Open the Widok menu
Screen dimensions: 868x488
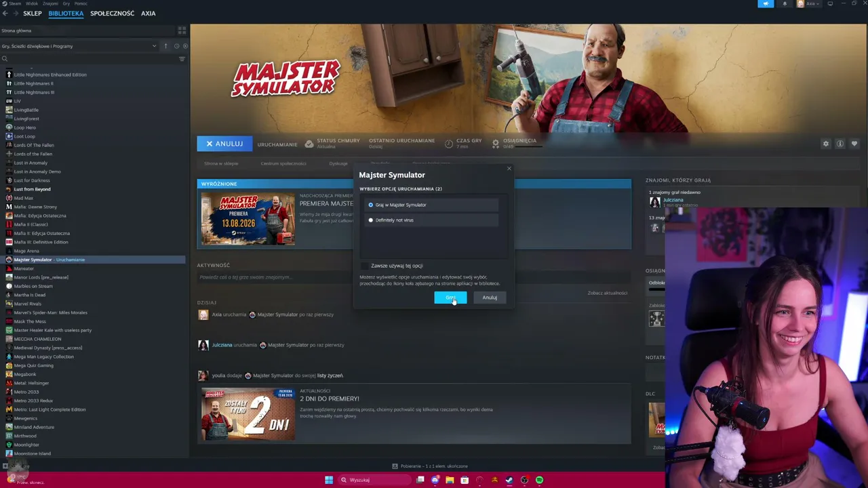(x=31, y=3)
